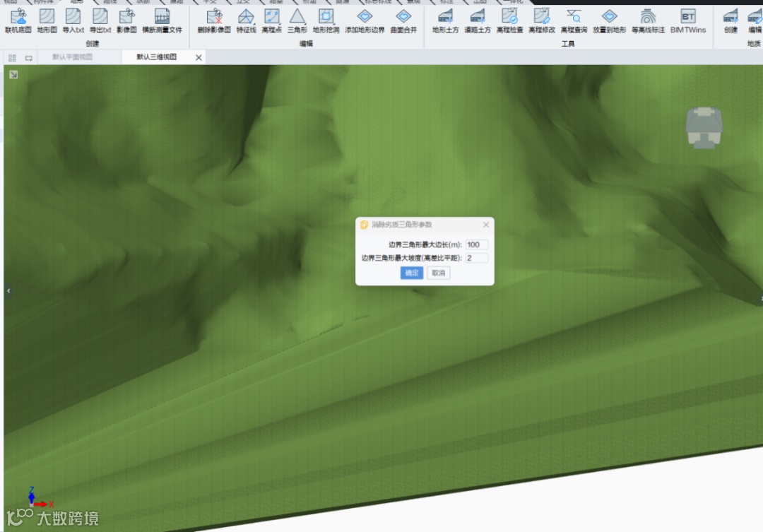The height and width of the screenshot is (532, 763).
Task: Run the 高程检查 elevation check tool
Action: [x=509, y=21]
